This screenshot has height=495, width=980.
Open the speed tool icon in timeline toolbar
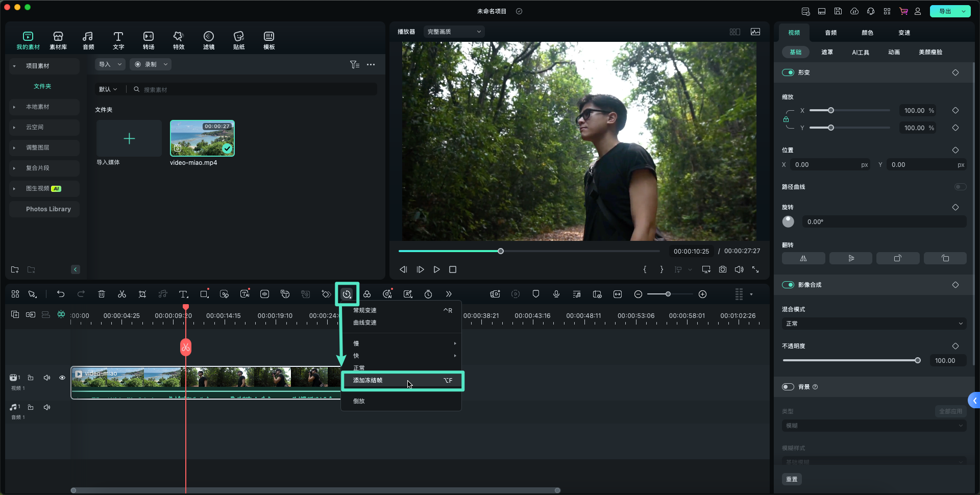tap(347, 294)
